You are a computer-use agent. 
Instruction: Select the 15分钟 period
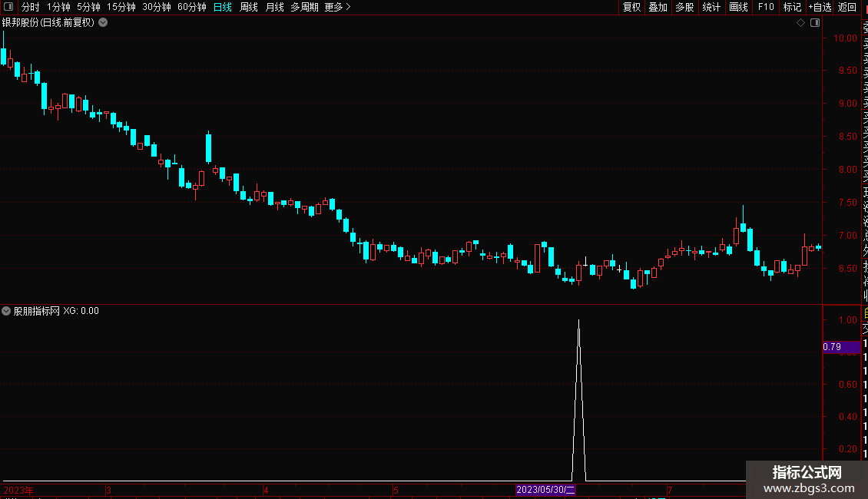[x=121, y=7]
